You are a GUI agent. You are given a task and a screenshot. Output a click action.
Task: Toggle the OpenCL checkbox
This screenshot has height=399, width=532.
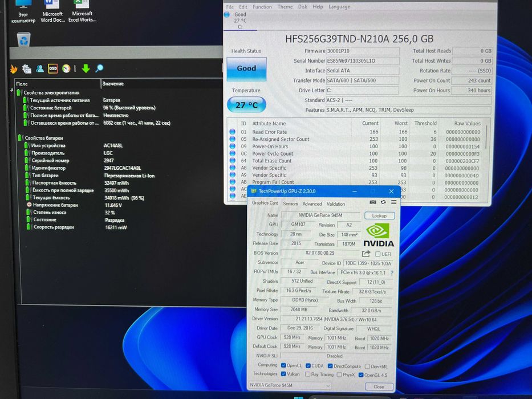[x=283, y=365]
